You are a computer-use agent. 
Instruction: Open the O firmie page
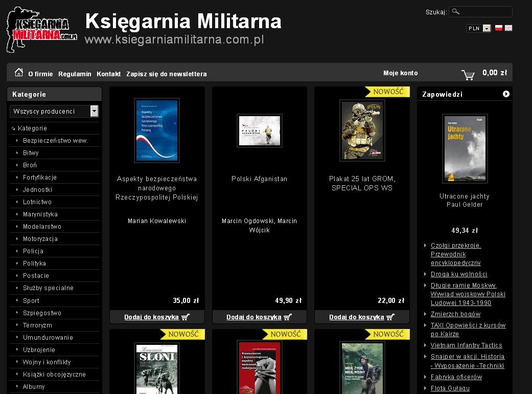point(40,74)
